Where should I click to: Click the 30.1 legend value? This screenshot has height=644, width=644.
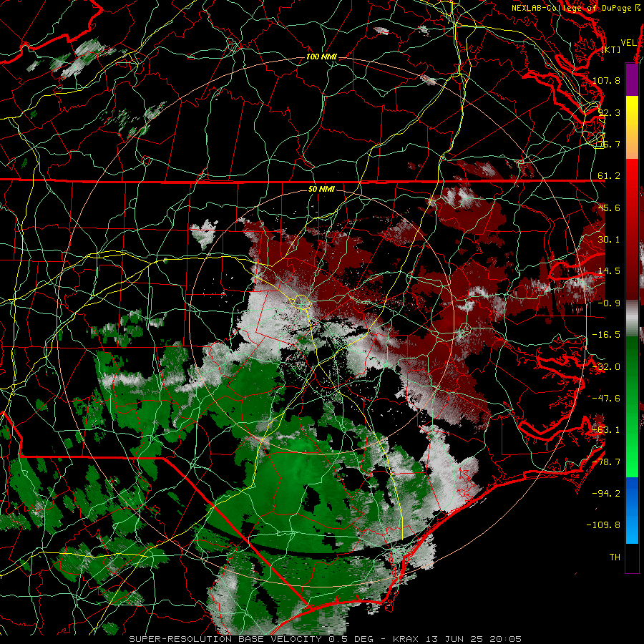pyautogui.click(x=609, y=240)
